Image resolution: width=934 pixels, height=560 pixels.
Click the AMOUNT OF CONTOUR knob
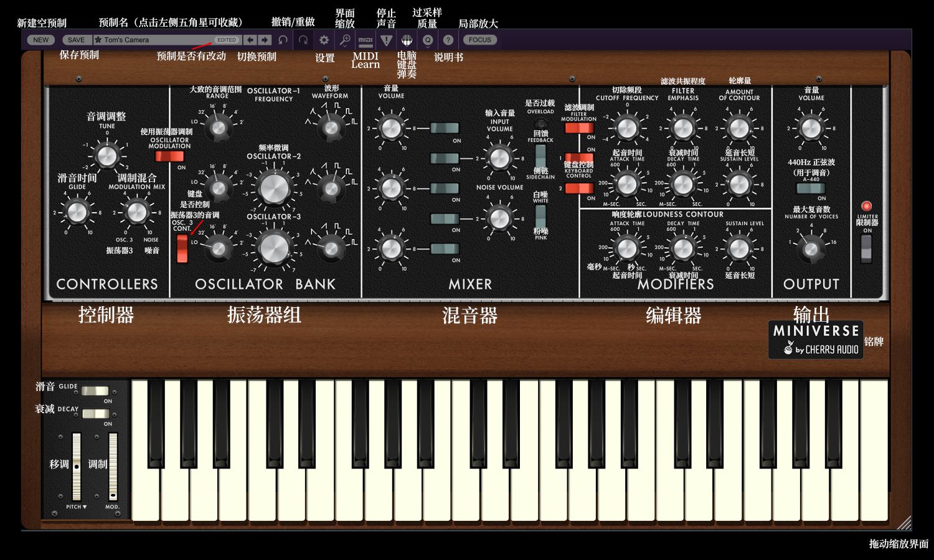click(739, 128)
